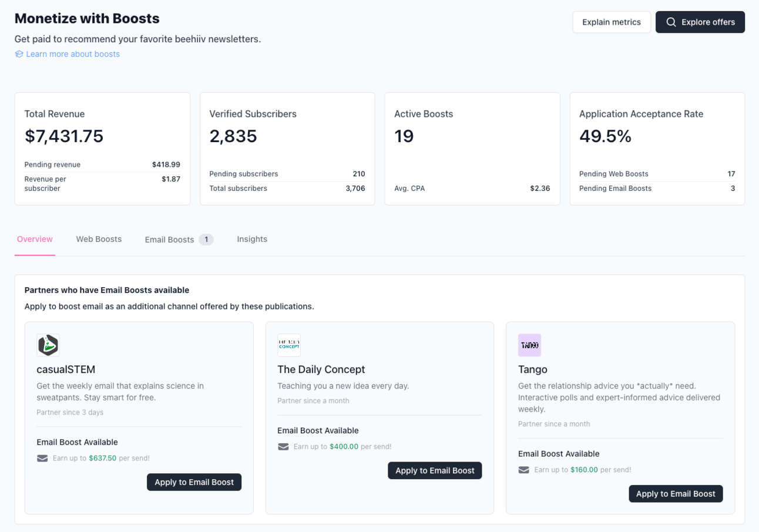This screenshot has height=532, width=759.
Task: Open the Insights tab
Action: coord(252,239)
